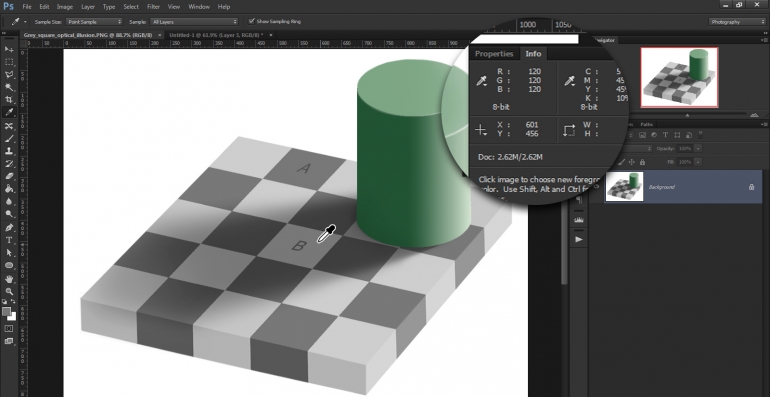Click the Photoshop Ps logo

[9, 7]
